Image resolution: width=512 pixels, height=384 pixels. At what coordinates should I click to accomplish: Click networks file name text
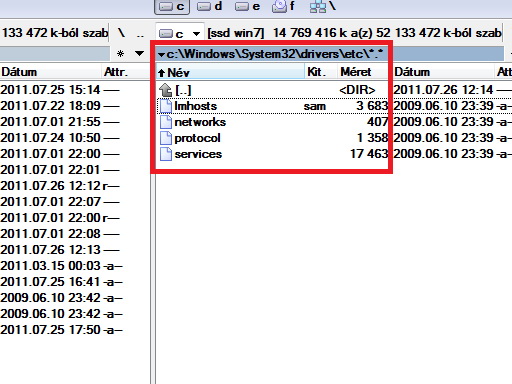tap(200, 122)
